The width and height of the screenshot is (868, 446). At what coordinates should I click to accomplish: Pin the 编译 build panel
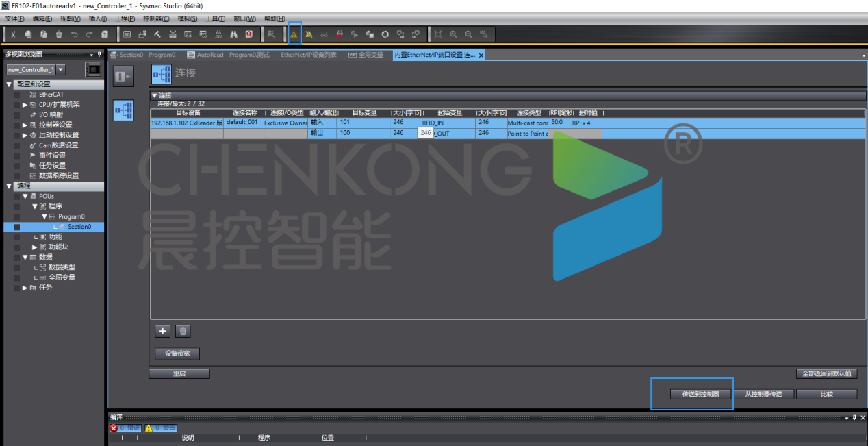854,417
